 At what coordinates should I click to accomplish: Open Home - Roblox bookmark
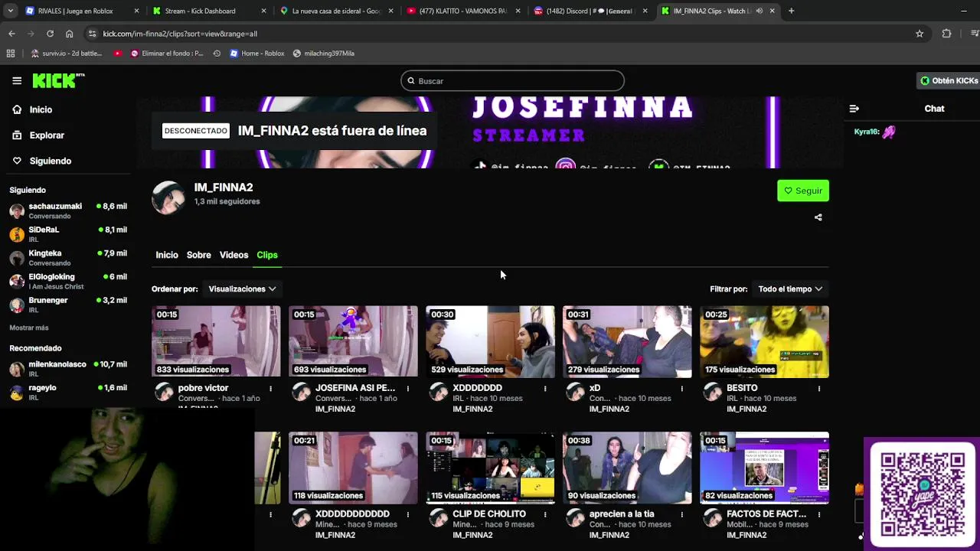pyautogui.click(x=256, y=54)
